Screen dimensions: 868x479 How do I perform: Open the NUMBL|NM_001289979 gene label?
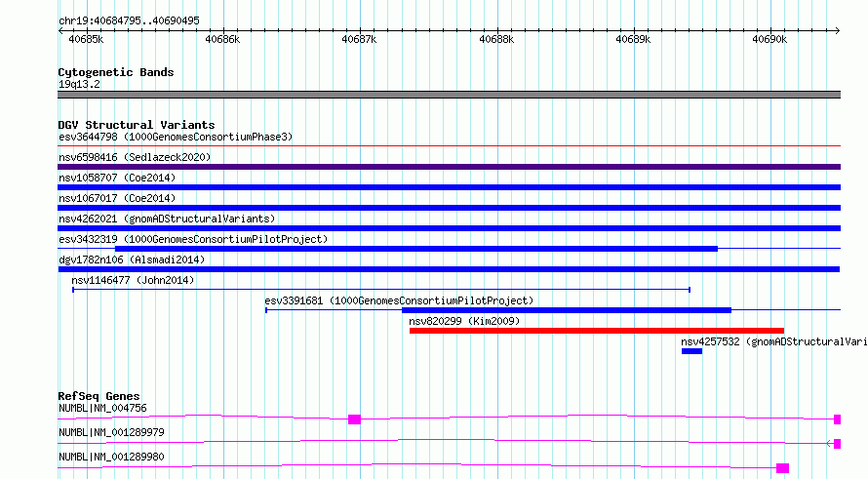click(111, 432)
